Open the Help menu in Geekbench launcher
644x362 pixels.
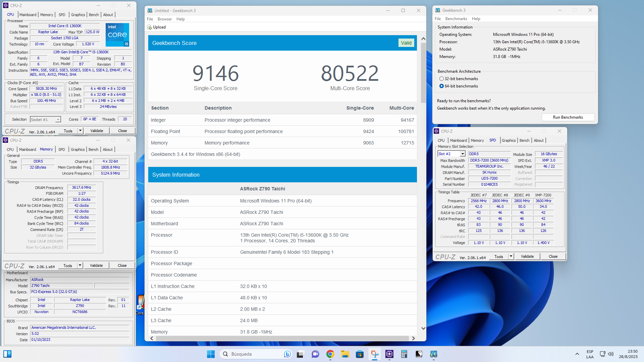476,19
